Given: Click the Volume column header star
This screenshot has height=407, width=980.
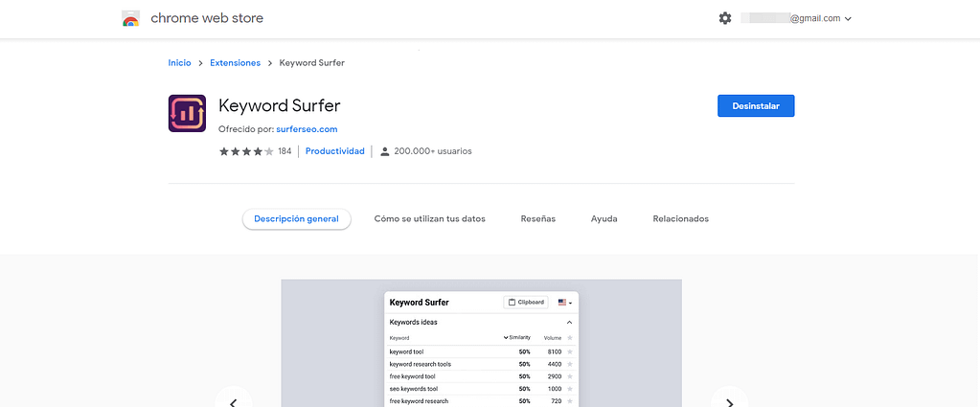Looking at the screenshot, I should (569, 338).
